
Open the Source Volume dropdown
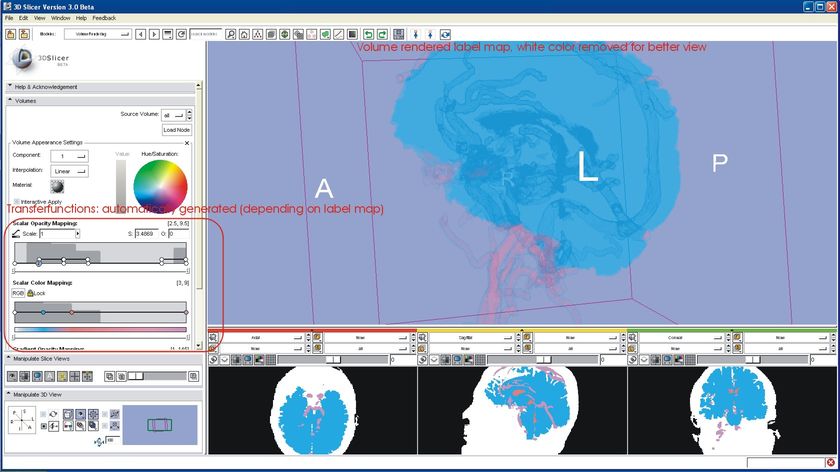174,115
